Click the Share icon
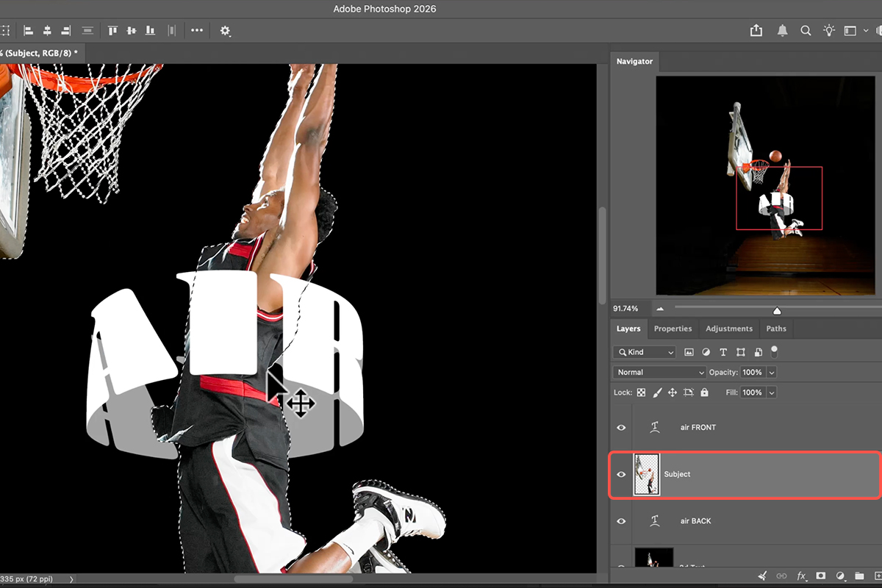This screenshot has width=882, height=588. point(756,31)
